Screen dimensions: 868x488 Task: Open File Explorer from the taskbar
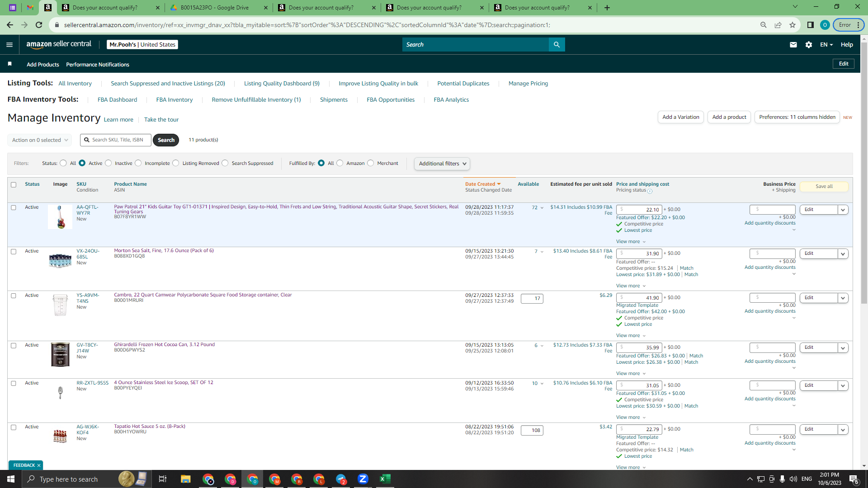tap(185, 479)
